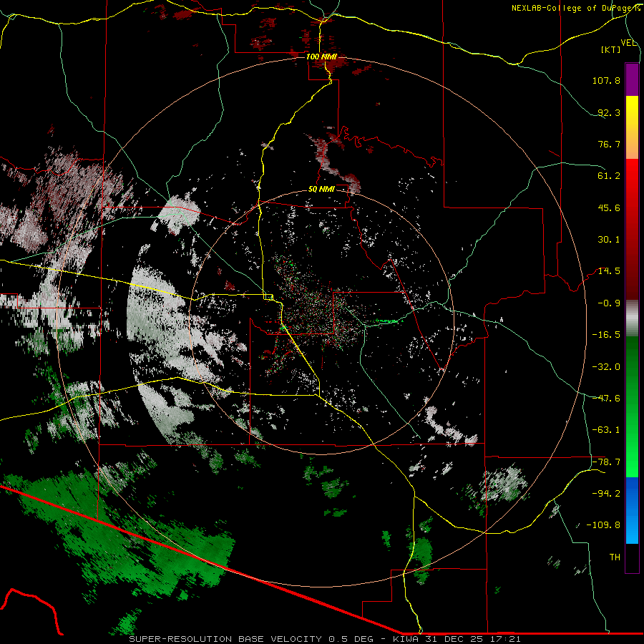
Task: Select the 45.6 legend value
Action: 609,208
